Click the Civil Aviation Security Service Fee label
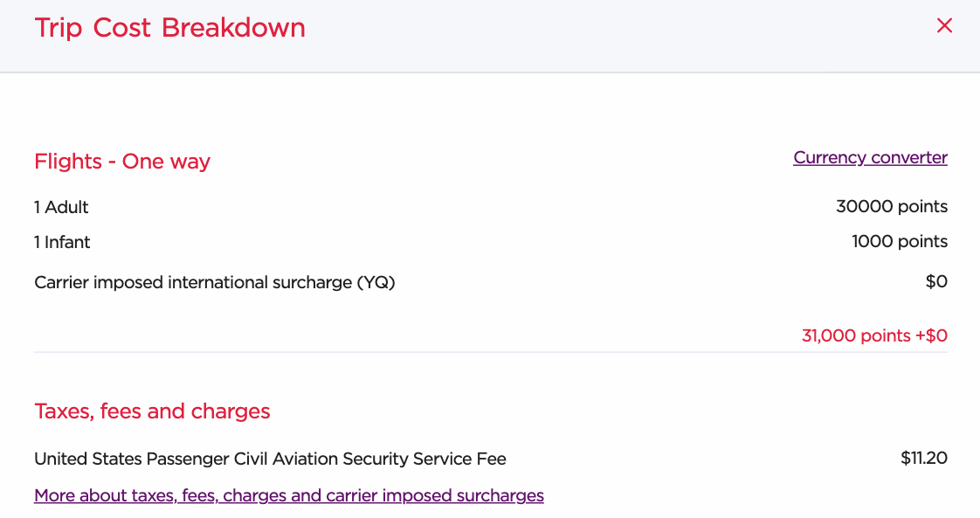This screenshot has width=980, height=518. click(270, 459)
